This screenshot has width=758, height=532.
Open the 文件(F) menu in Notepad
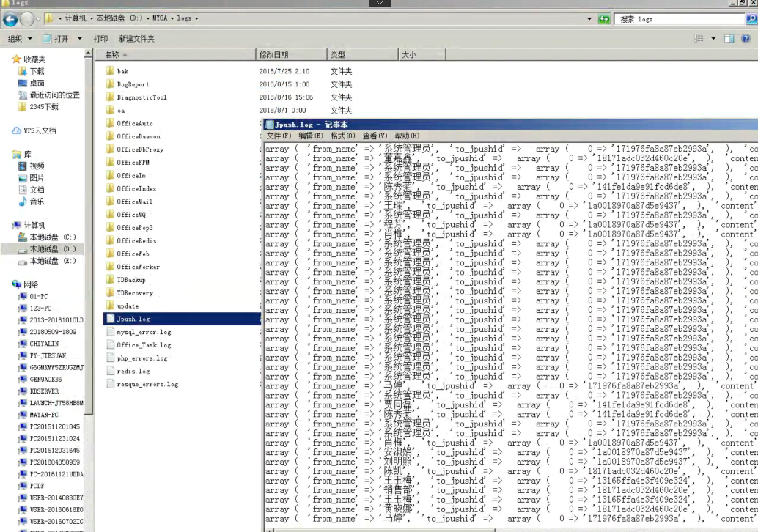click(279, 136)
